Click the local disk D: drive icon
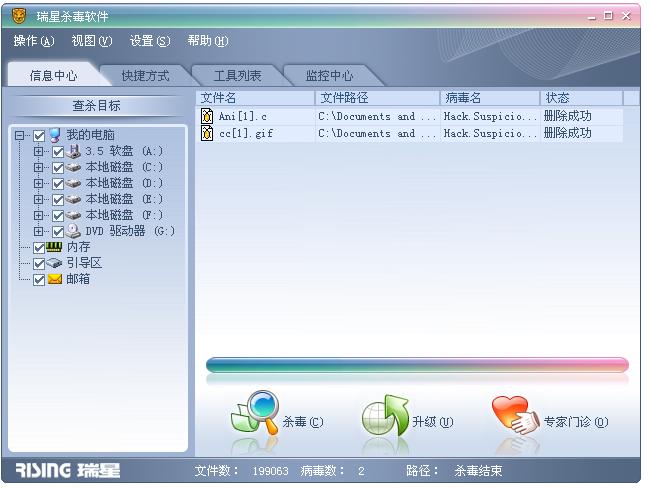The width and height of the screenshot is (651, 489). tap(73, 183)
